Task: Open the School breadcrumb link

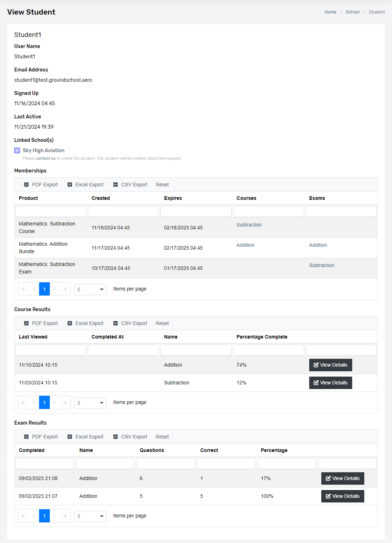Action: pos(353,12)
